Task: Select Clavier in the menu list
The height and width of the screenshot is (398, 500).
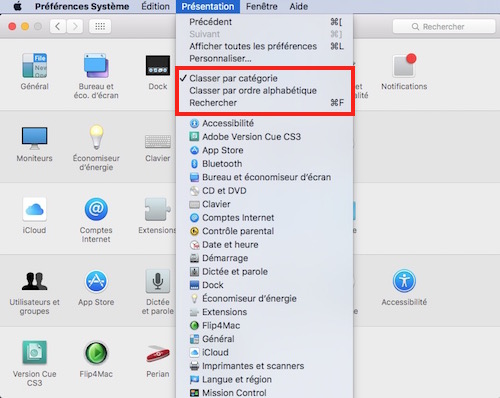Action: coord(265,204)
